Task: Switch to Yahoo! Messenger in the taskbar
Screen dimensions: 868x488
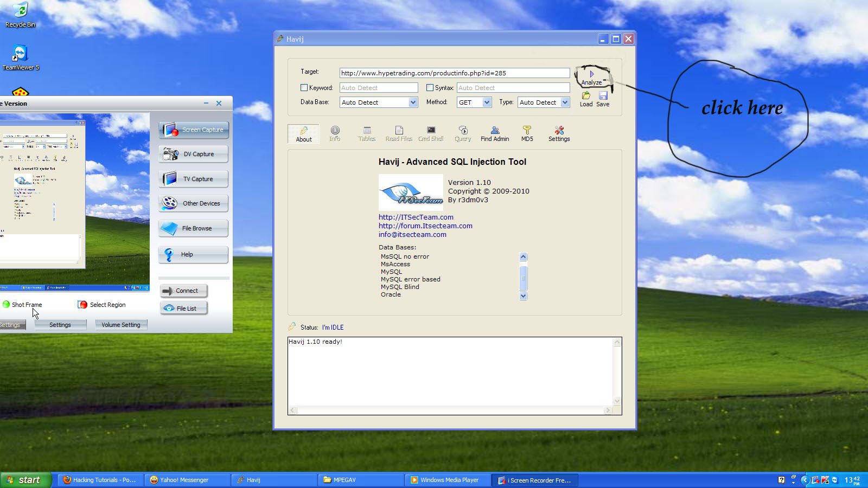Action: coord(187,480)
